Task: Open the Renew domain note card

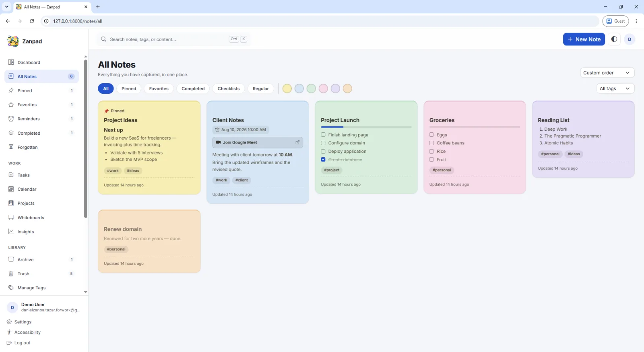Action: pos(149,241)
